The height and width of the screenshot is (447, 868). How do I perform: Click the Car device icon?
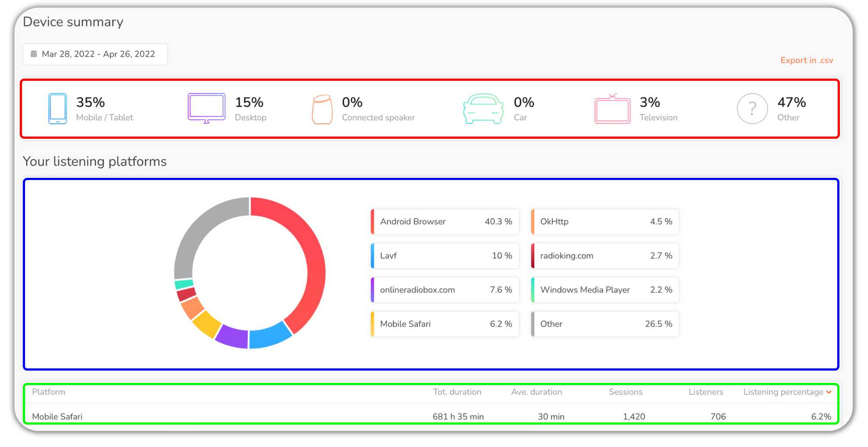(483, 108)
